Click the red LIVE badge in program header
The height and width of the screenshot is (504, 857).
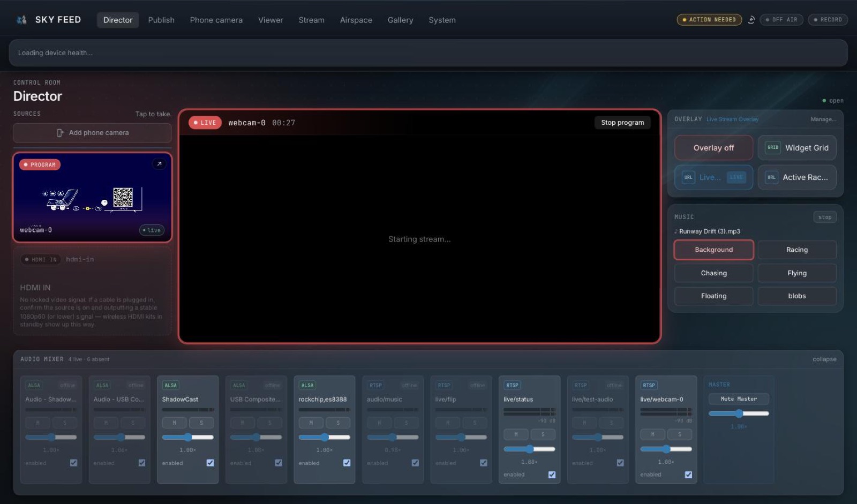tap(205, 123)
